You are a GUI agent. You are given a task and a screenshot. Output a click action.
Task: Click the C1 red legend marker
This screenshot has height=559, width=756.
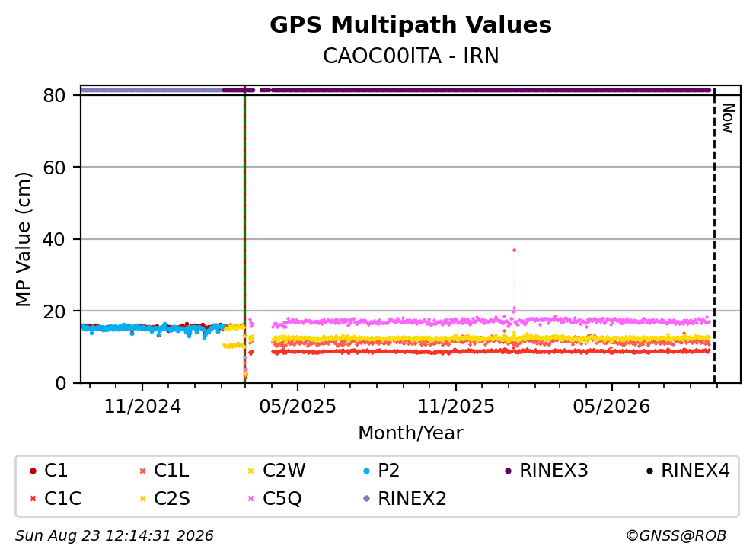point(33,471)
